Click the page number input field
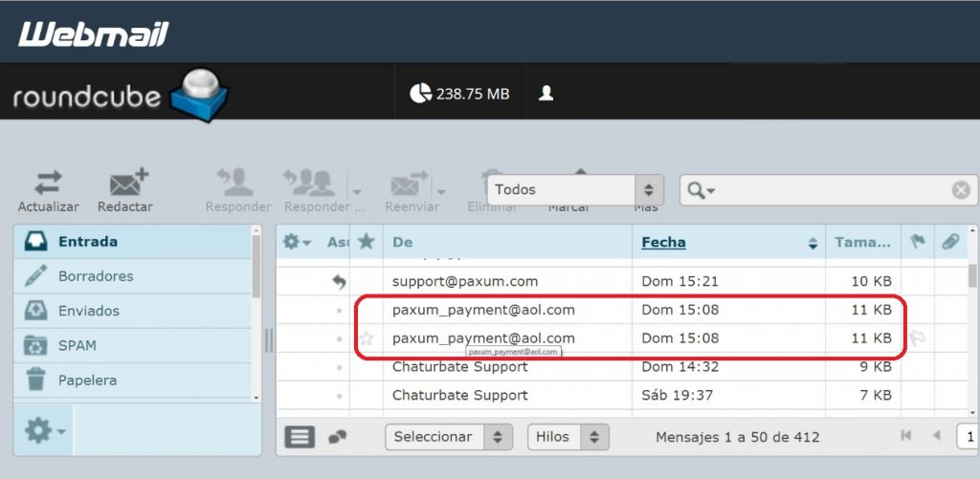The width and height of the screenshot is (980, 479). [x=969, y=436]
